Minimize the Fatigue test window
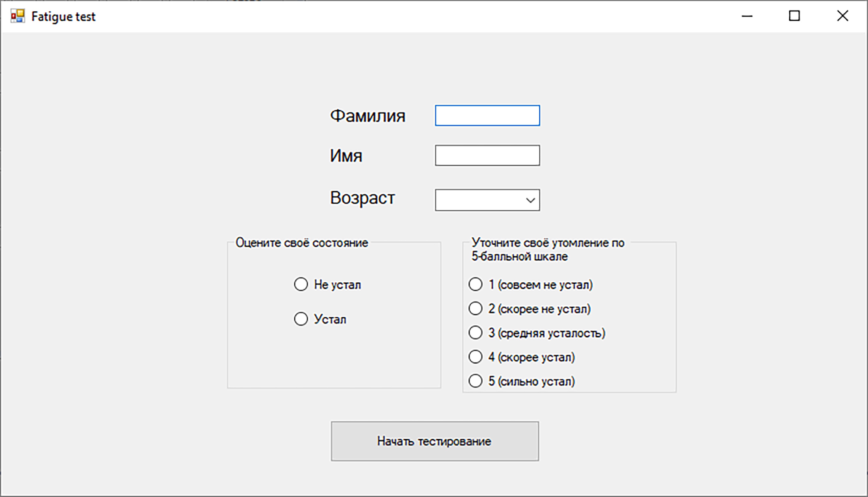 tap(747, 16)
